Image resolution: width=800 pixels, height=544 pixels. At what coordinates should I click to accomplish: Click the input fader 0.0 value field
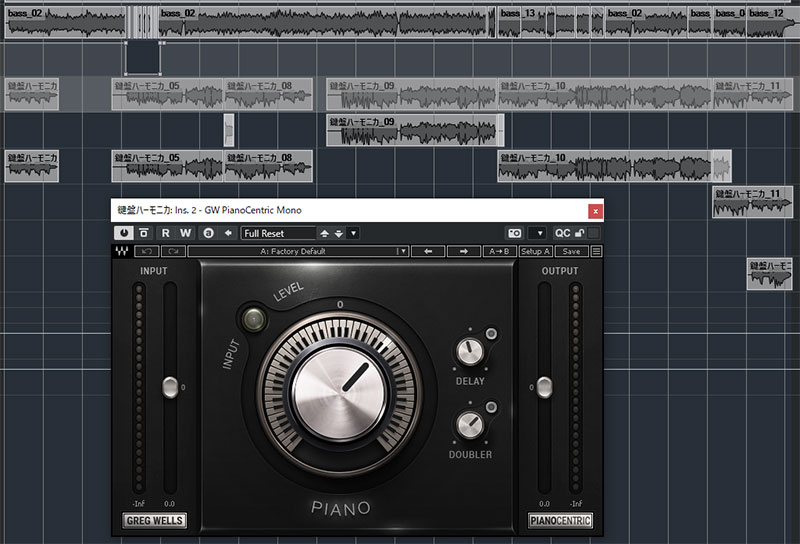[x=169, y=504]
